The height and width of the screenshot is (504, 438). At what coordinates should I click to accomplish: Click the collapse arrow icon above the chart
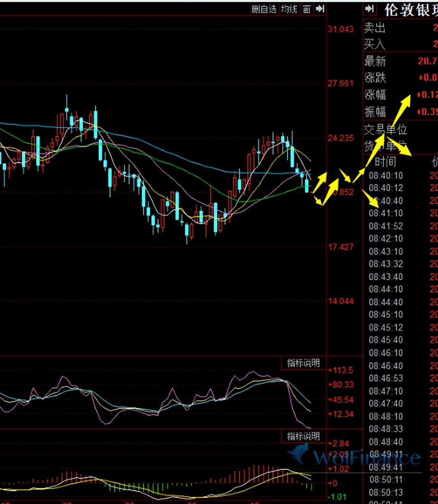[x=320, y=9]
